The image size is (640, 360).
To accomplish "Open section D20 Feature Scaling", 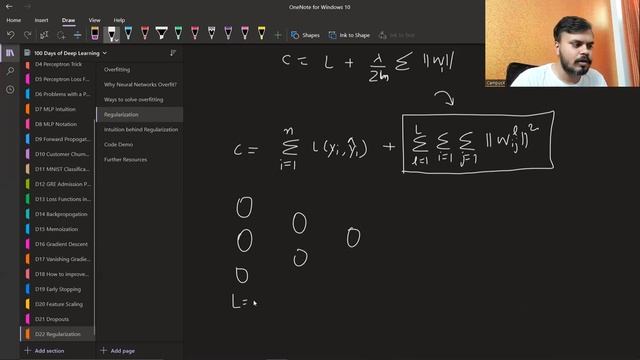I will point(58,304).
